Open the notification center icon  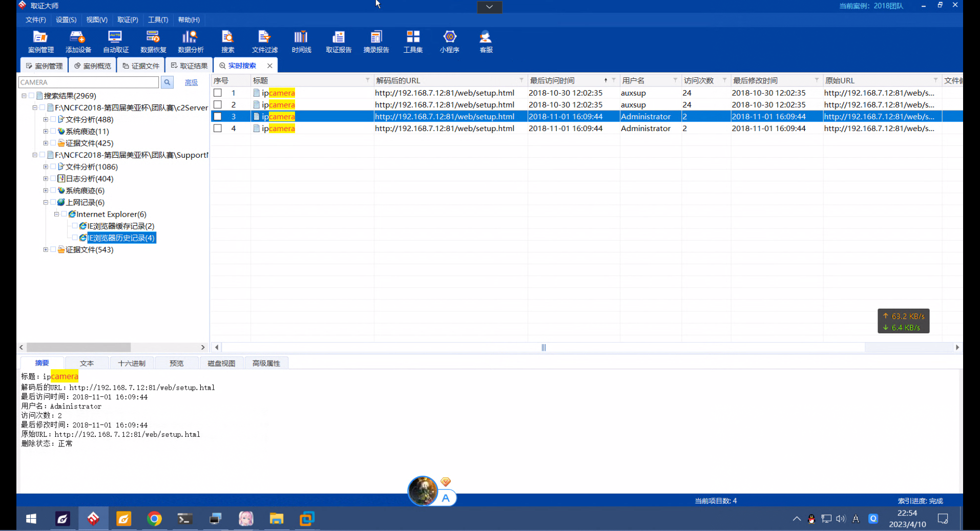point(943,519)
